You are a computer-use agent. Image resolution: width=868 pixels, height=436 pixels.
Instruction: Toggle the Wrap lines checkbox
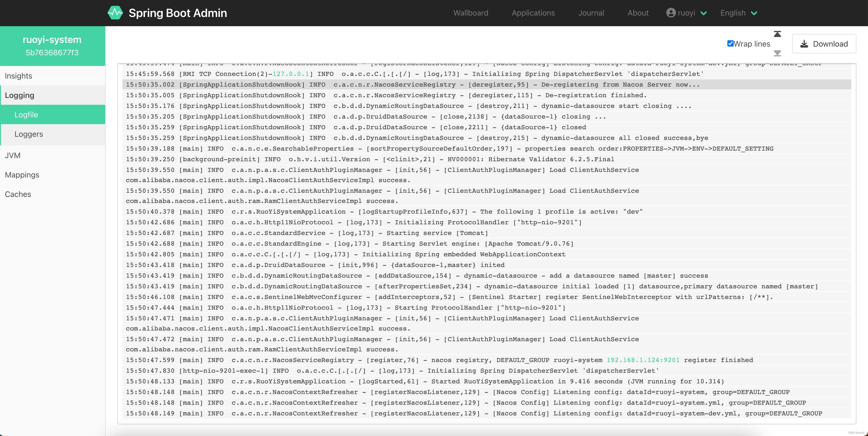point(730,43)
